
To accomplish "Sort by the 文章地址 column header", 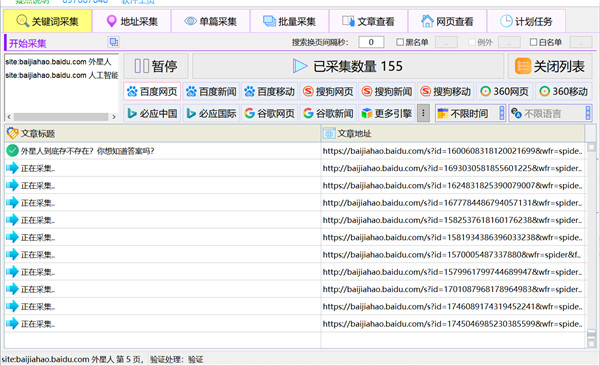I will (453, 133).
